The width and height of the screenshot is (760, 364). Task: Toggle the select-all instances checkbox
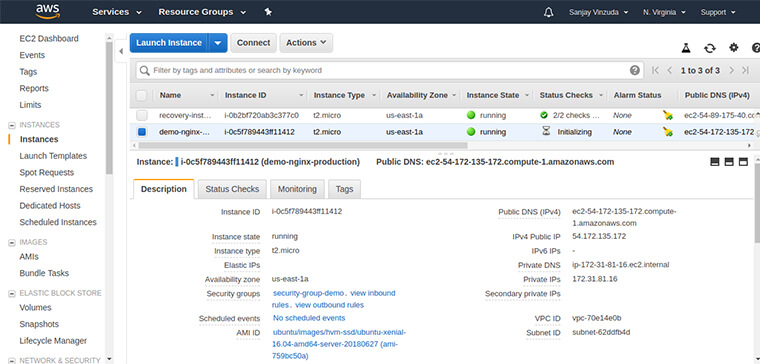point(142,95)
